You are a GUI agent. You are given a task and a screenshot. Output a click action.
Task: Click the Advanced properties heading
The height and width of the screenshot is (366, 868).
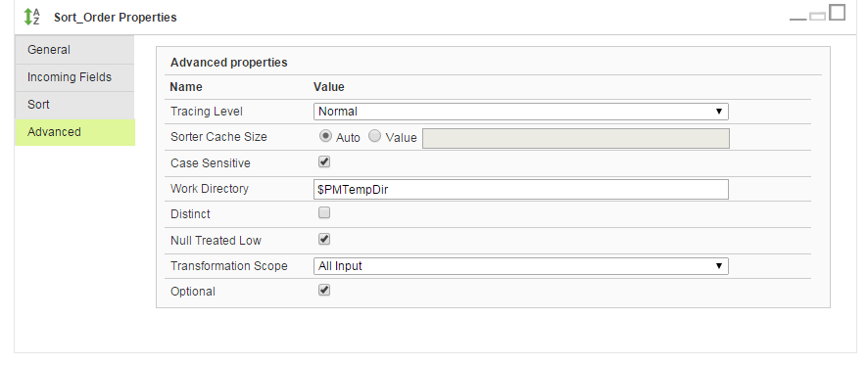[x=228, y=63]
